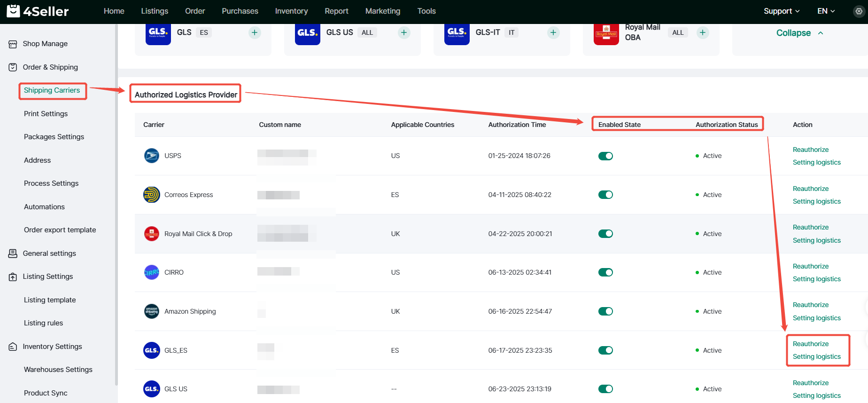Click the GLS US carrier logo in table
Screen dimensions: 868x403
pos(152,389)
